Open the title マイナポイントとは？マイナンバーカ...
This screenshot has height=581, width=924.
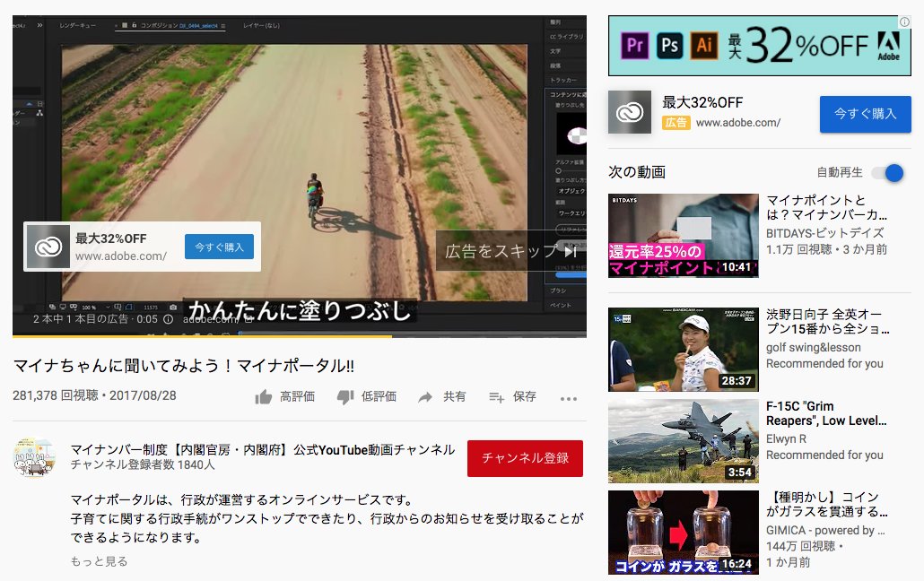826,207
